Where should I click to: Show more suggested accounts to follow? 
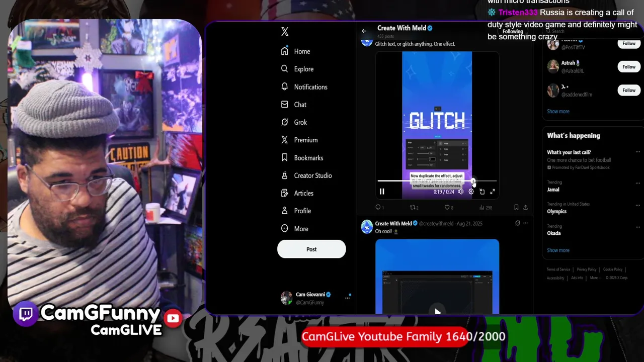tap(558, 112)
